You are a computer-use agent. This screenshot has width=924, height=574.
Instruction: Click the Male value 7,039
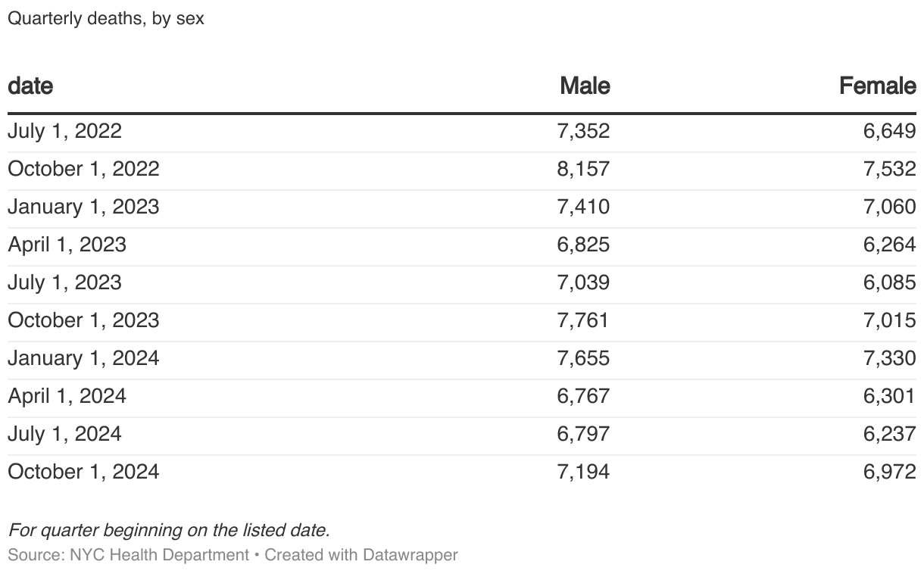pos(583,282)
